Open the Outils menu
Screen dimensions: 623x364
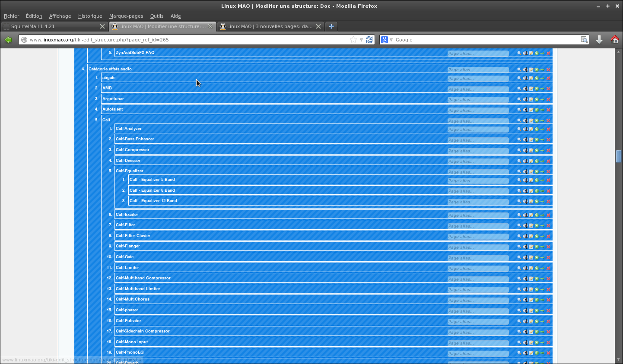click(x=157, y=16)
